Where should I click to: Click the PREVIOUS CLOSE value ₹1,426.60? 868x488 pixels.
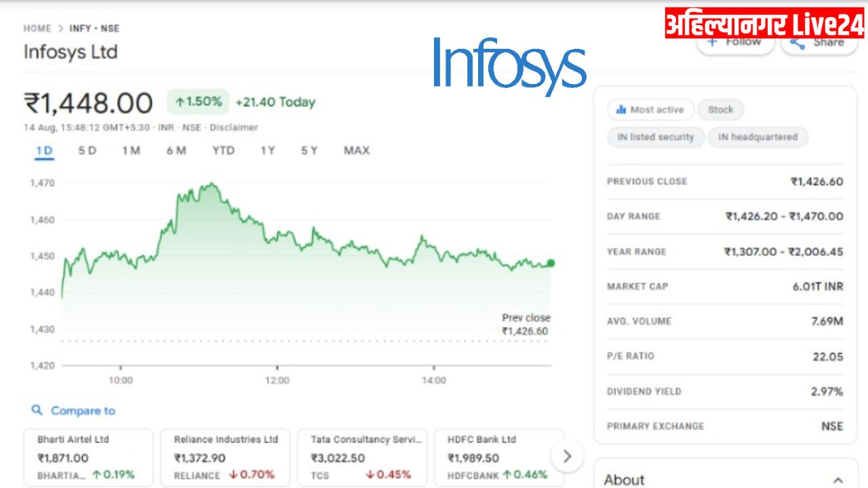(817, 182)
